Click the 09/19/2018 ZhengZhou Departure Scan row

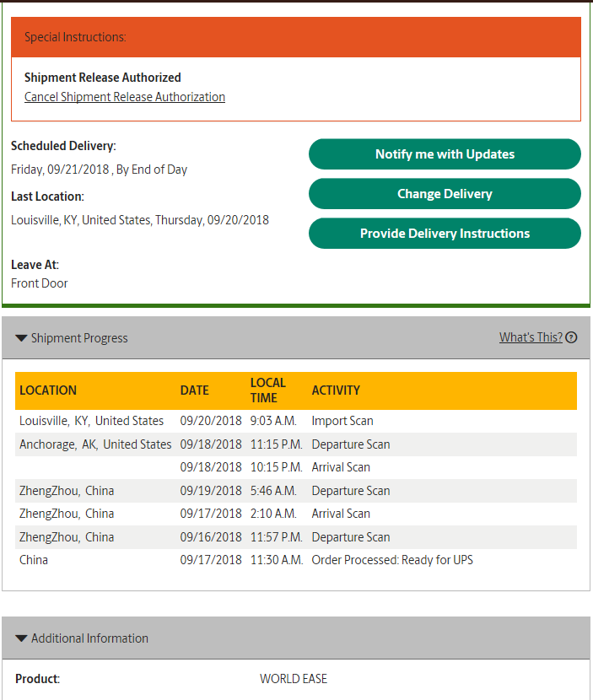(296, 491)
